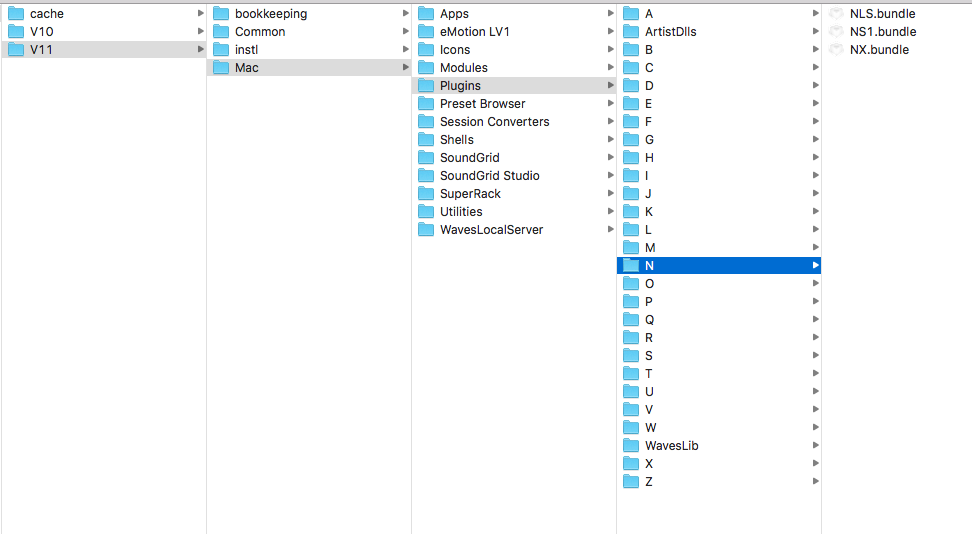Select the SoundGrid Studio folder icon

tap(426, 176)
